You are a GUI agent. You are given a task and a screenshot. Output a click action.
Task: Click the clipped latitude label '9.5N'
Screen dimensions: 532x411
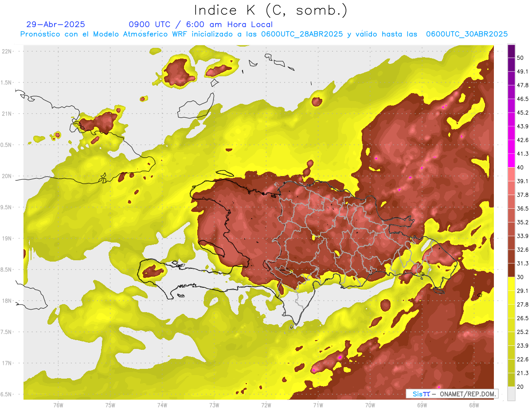click(6, 207)
